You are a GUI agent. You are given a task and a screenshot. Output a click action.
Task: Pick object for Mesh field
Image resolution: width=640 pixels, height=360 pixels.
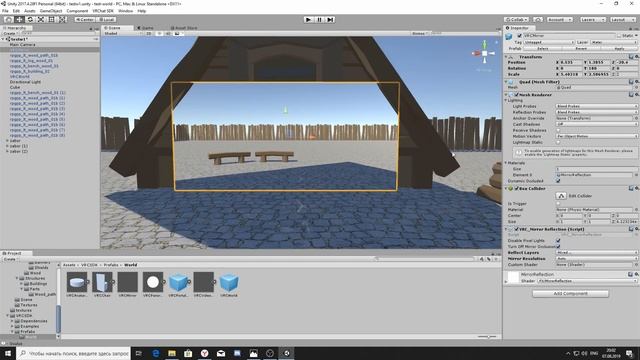tap(636, 87)
